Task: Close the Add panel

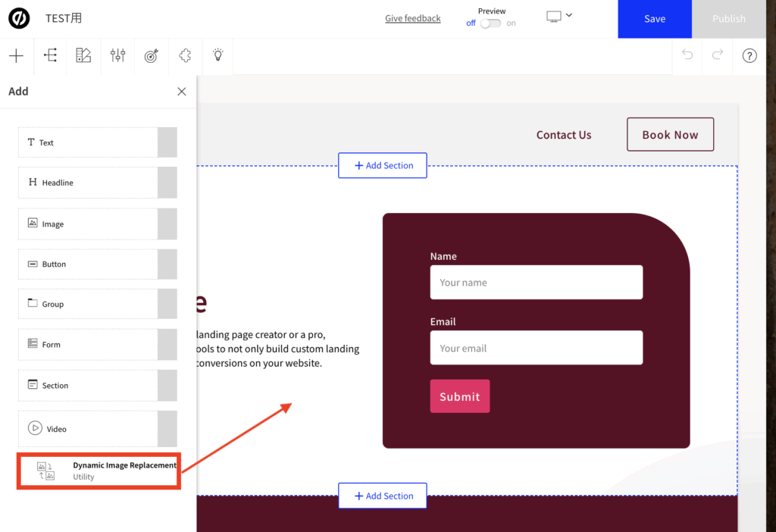Action: 181,92
